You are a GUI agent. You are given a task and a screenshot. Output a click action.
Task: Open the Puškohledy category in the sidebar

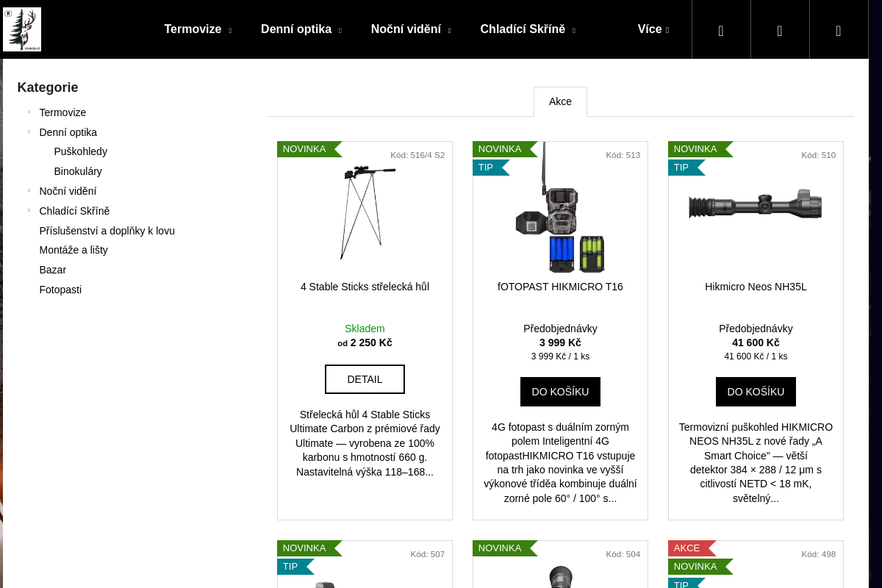click(81, 151)
